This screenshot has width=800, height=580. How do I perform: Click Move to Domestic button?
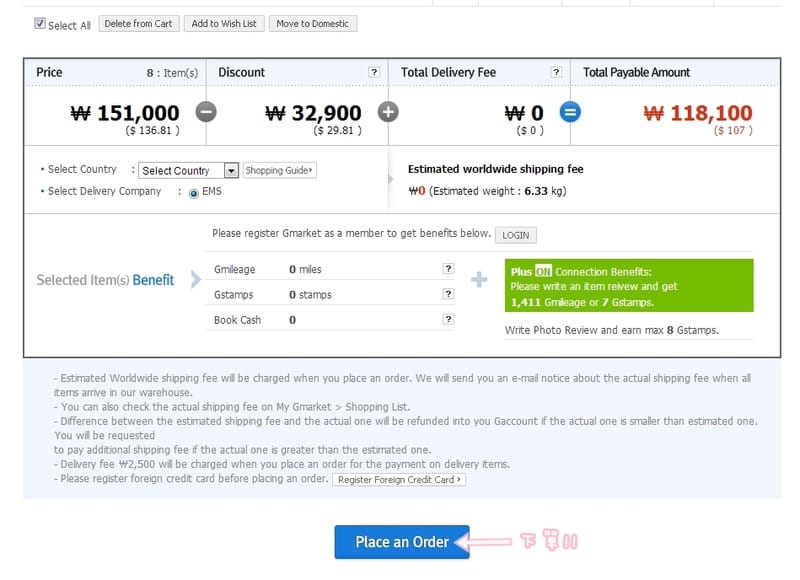pyautogui.click(x=313, y=24)
